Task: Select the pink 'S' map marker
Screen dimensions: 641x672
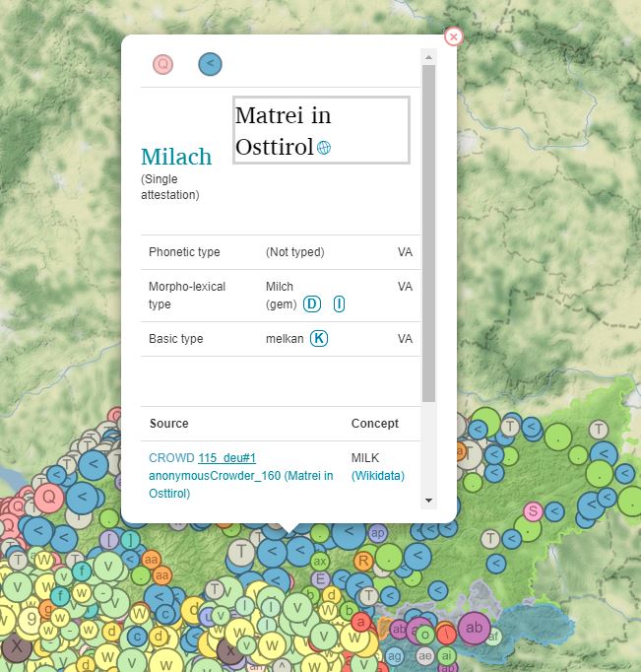Action: pyautogui.click(x=533, y=510)
